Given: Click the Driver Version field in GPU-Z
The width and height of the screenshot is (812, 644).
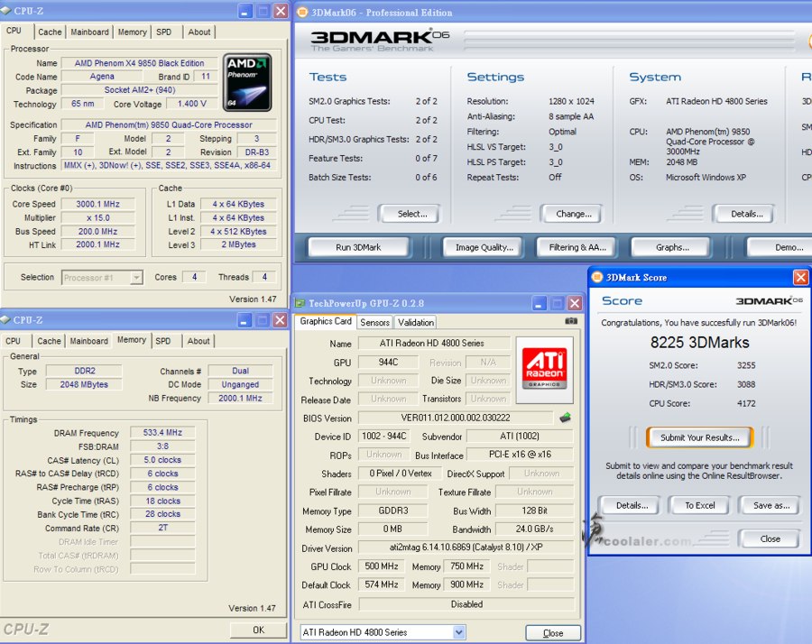Looking at the screenshot, I should 466,547.
